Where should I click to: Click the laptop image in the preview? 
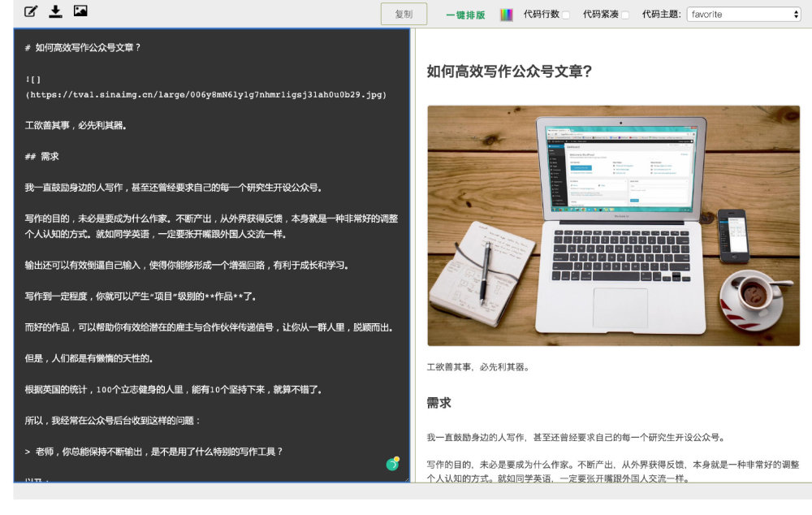tap(613, 225)
